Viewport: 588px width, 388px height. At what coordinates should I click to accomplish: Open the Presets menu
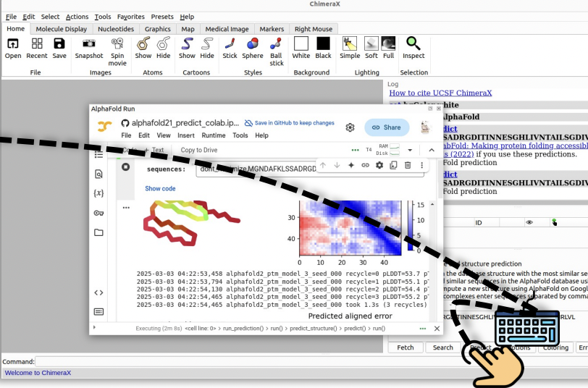pyautogui.click(x=162, y=17)
